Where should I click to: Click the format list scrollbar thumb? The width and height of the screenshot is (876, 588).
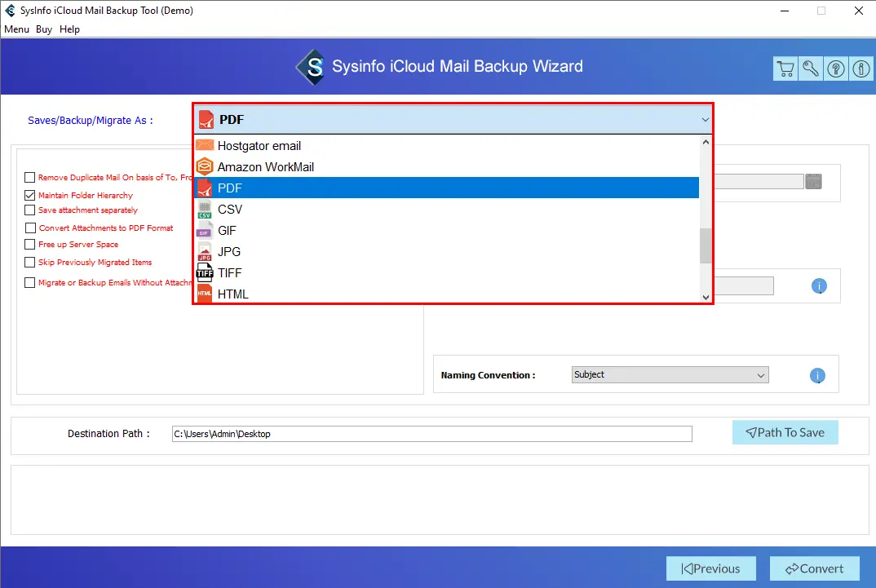click(706, 245)
